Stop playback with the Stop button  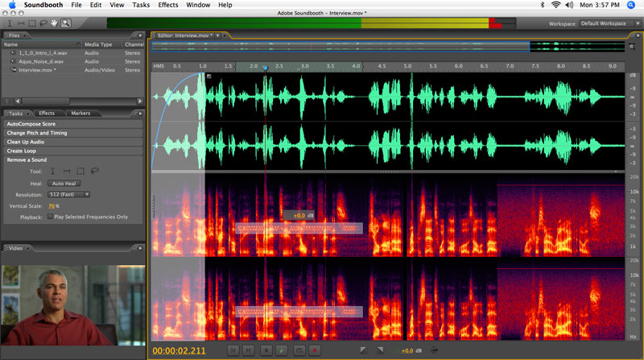266,350
